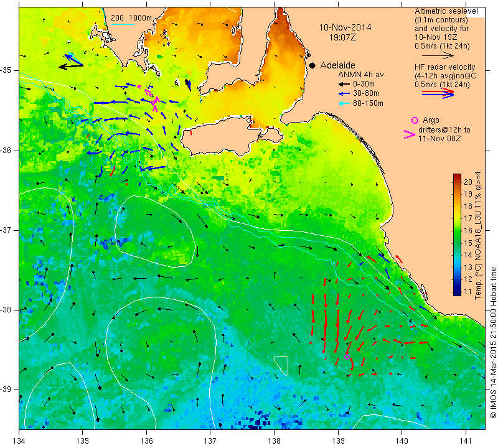This screenshot has width=498, height=448.
Task: Click the dark red top of color bar
Action: click(457, 176)
